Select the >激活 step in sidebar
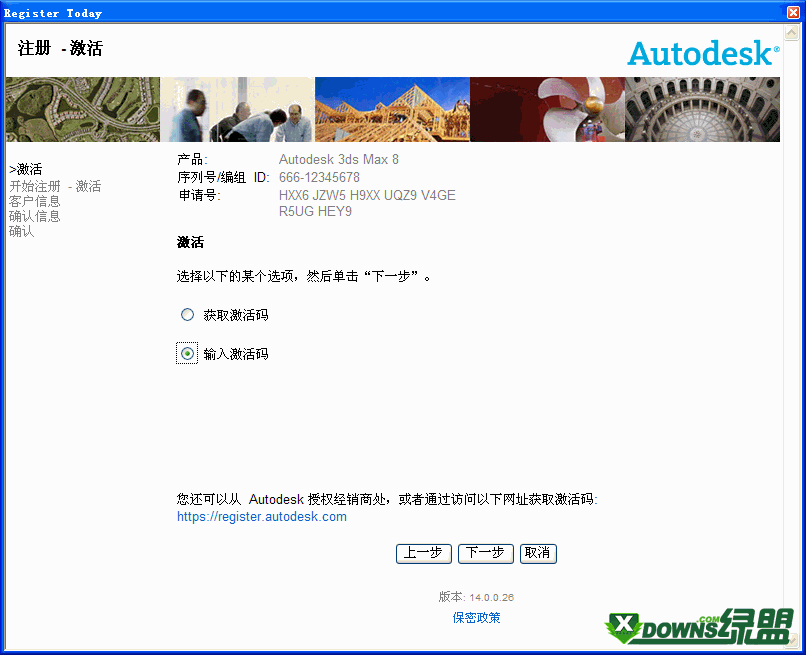This screenshot has width=806, height=655. click(x=26, y=169)
